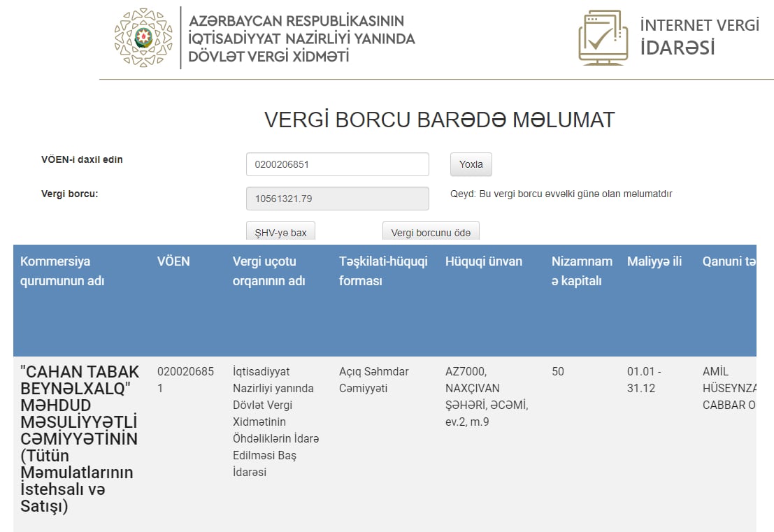Click the fiscal year cell 01.01 - 31.12
774x532 pixels.
pyautogui.click(x=644, y=380)
